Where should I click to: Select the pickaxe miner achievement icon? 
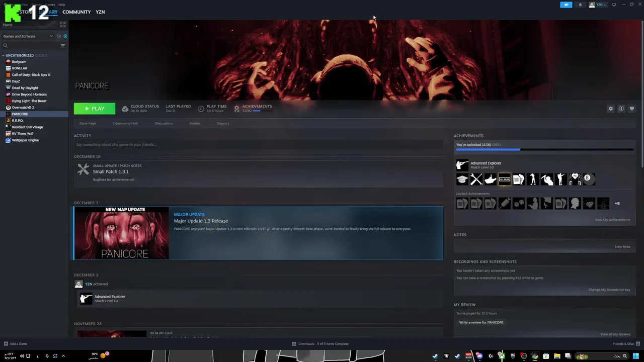coord(546,179)
